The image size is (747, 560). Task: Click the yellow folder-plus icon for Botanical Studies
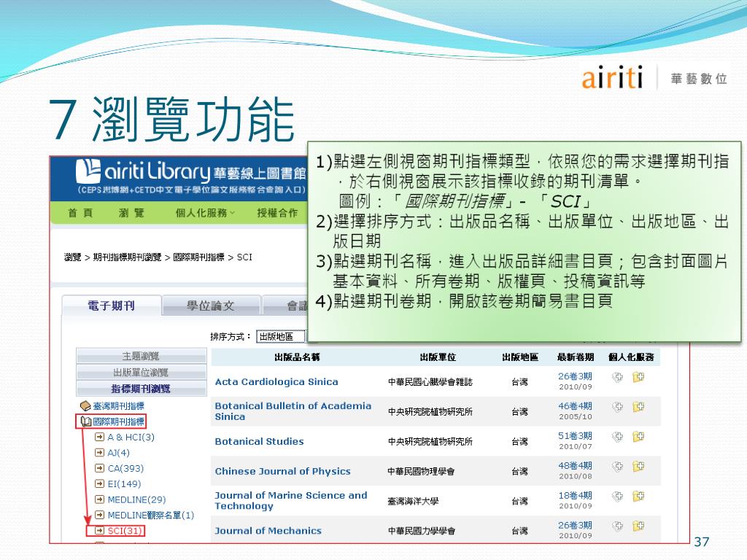[x=638, y=437]
